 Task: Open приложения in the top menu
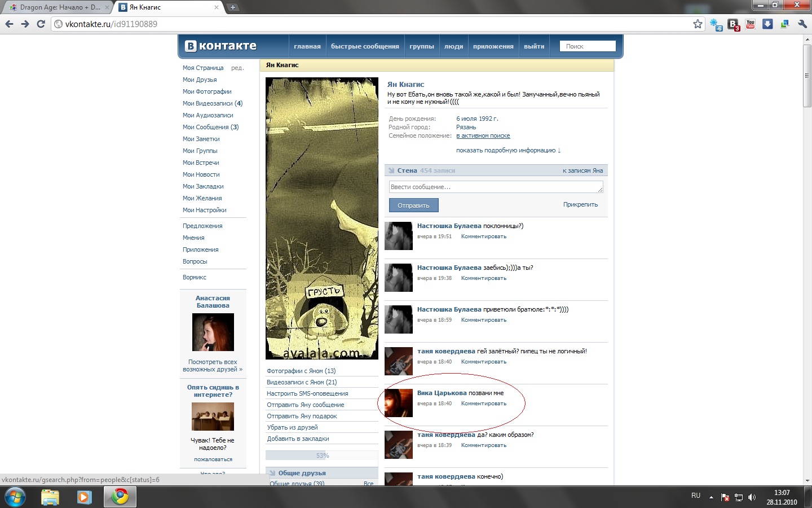click(493, 46)
